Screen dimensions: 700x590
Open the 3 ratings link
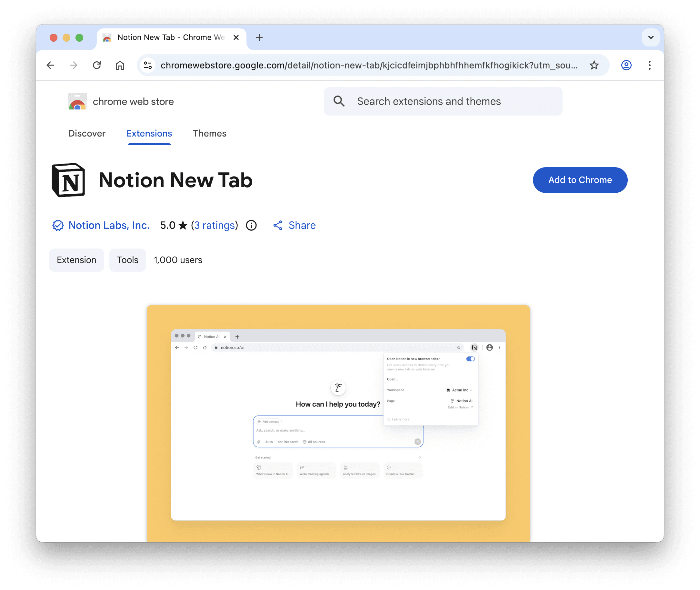click(214, 225)
